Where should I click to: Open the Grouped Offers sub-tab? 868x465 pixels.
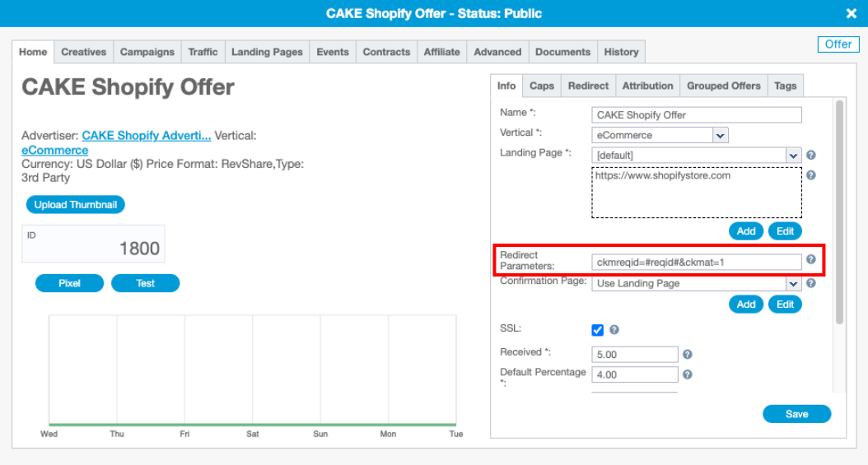pos(724,86)
